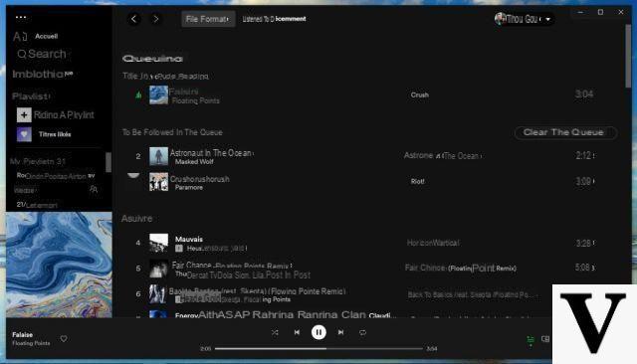The image size is (637, 364).
Task: Open the Crush album link
Action: tap(420, 94)
